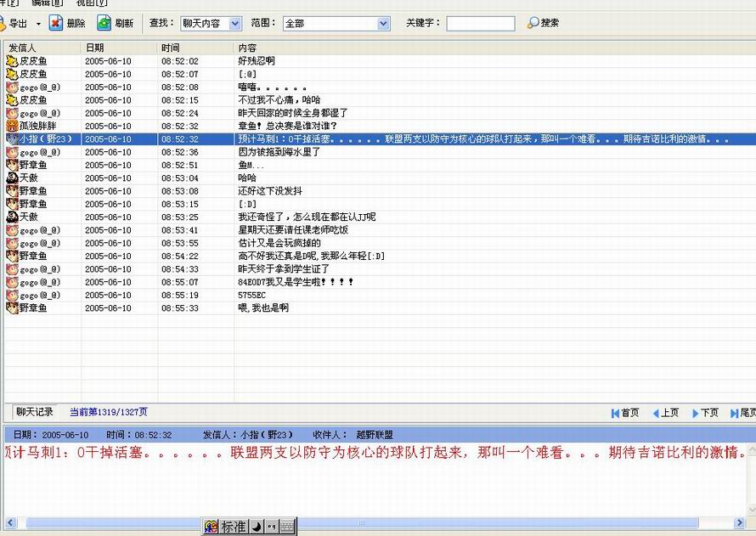Click the avatar icon of 孤独胖胖

point(12,126)
